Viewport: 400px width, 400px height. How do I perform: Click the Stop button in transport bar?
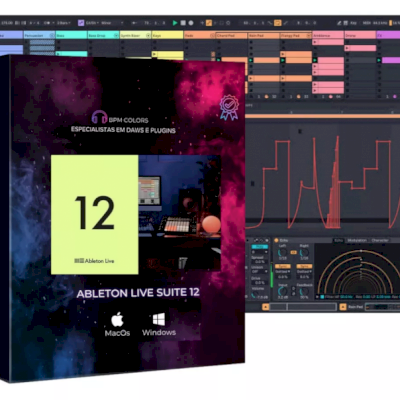183,23
